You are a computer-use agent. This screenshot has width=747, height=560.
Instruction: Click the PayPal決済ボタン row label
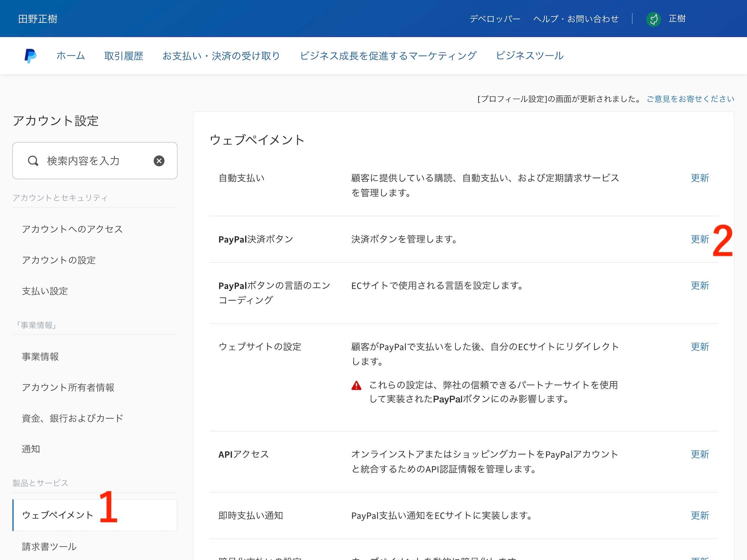pyautogui.click(x=256, y=239)
